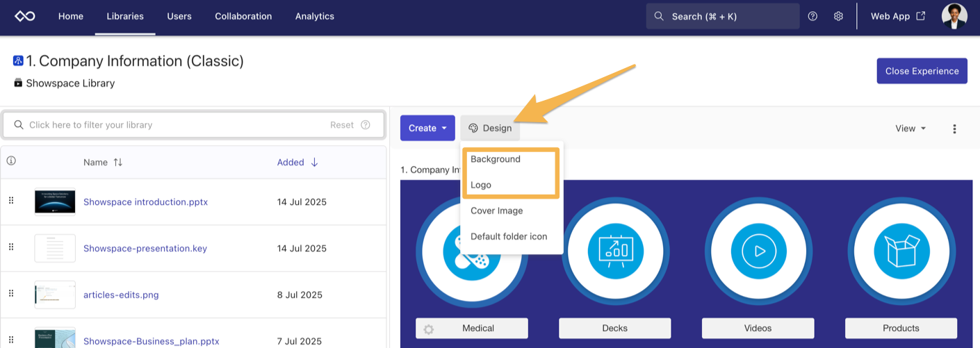Switch to the Analytics tab

(314, 16)
